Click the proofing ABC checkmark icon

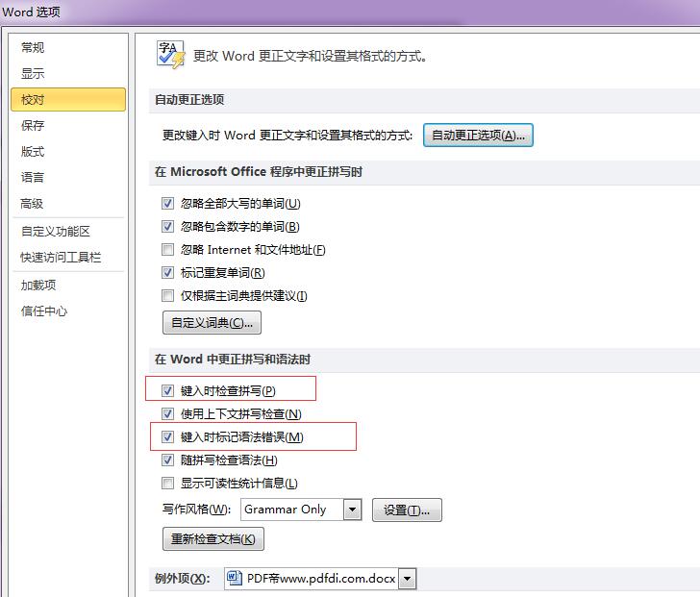(x=170, y=55)
